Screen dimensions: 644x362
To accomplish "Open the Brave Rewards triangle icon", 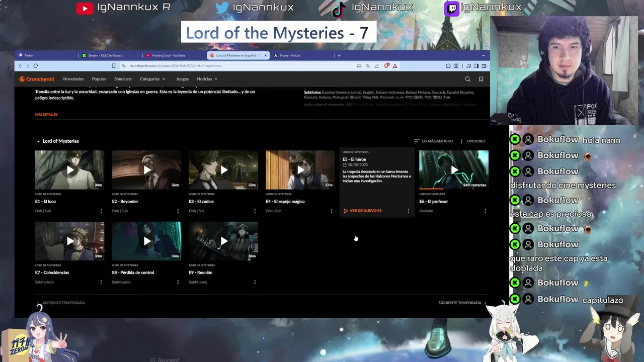I will coord(395,66).
